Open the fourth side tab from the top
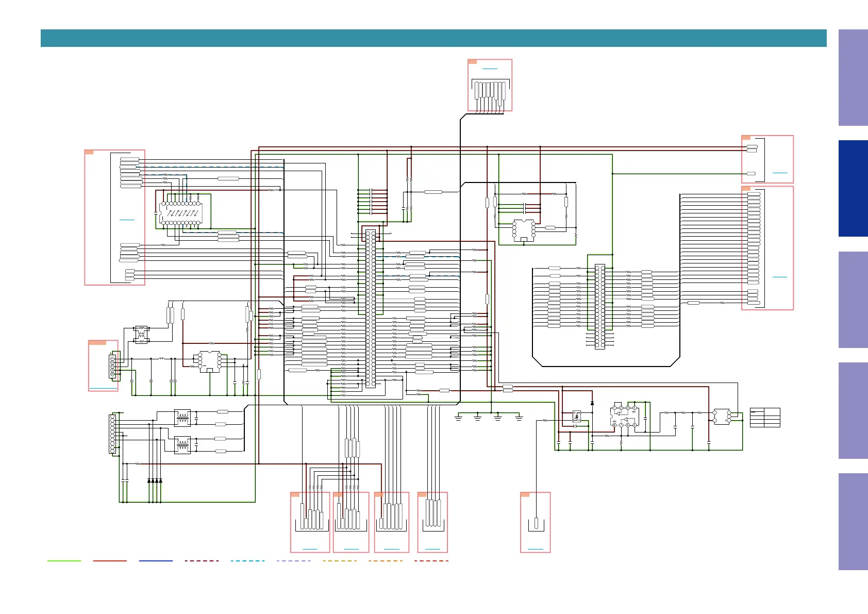Viewport: 868px width, 614px height. click(853, 411)
